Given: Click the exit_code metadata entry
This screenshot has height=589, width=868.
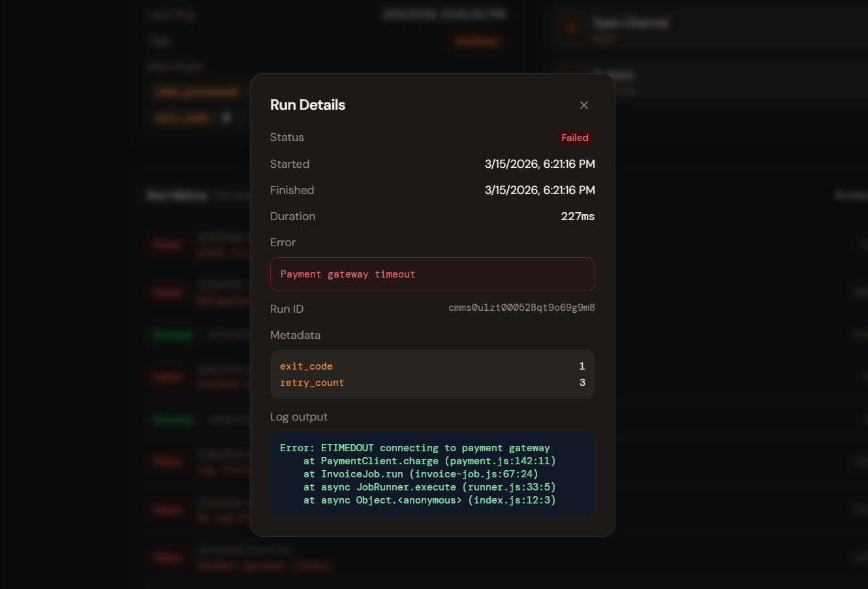Looking at the screenshot, I should [306, 366].
